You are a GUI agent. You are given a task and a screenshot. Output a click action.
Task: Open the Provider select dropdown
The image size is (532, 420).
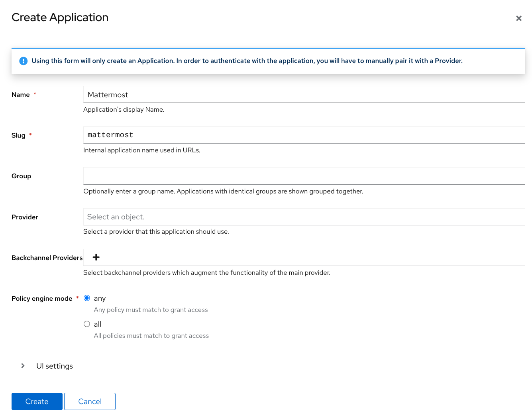click(x=304, y=217)
